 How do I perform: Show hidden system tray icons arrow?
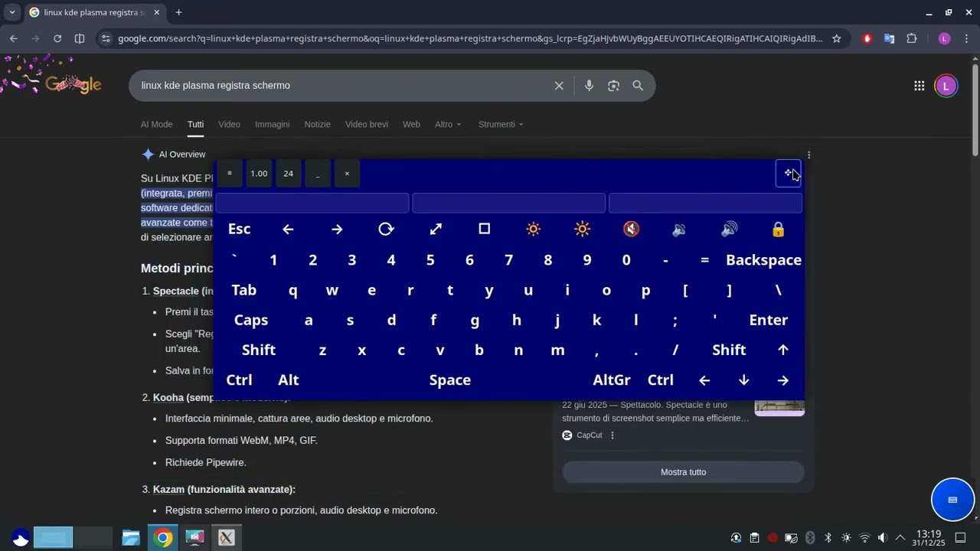900,538
